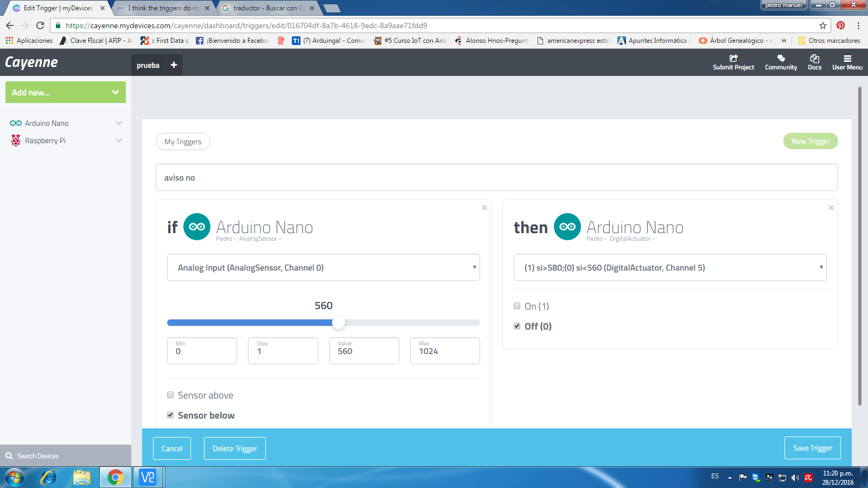Viewport: 868px width, 488px height.
Task: Switch to the 'I think the triggers' tab
Action: [x=163, y=8]
